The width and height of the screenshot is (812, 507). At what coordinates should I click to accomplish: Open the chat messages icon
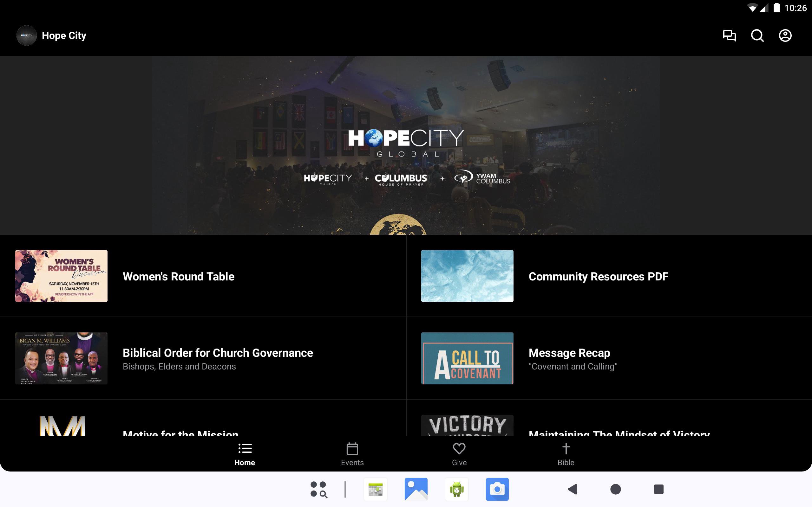pos(729,35)
